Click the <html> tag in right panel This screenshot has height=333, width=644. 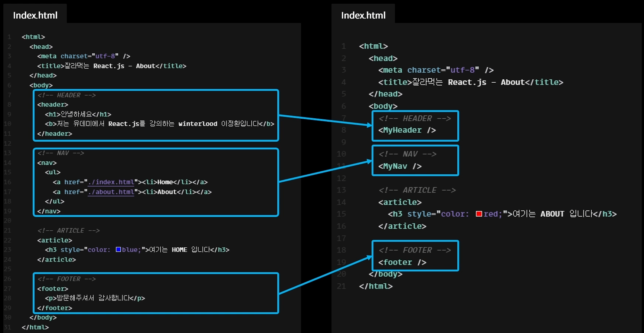click(x=373, y=46)
